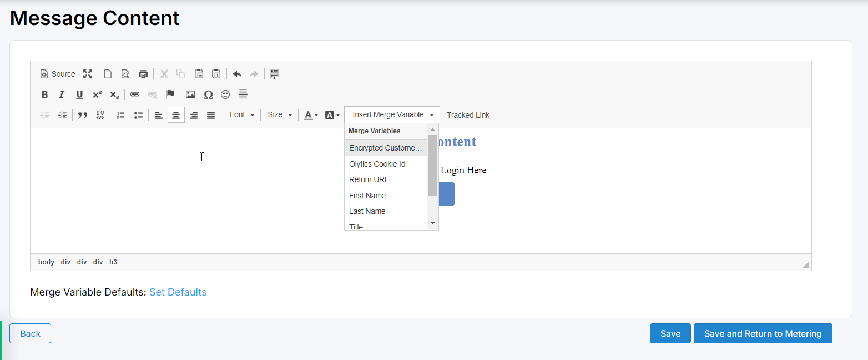Select First Name merge variable
Image resolution: width=868 pixels, height=360 pixels.
(x=367, y=196)
